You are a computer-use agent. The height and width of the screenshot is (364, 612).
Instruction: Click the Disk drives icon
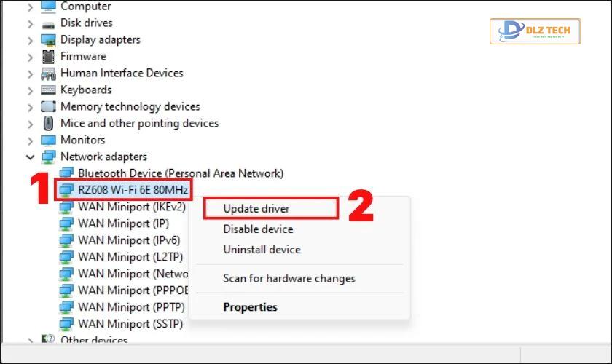coord(48,25)
